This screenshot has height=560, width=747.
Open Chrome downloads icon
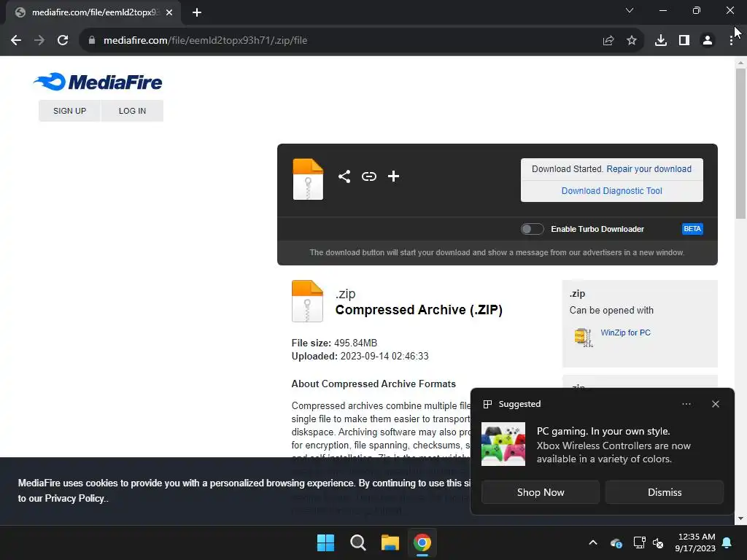tap(661, 41)
